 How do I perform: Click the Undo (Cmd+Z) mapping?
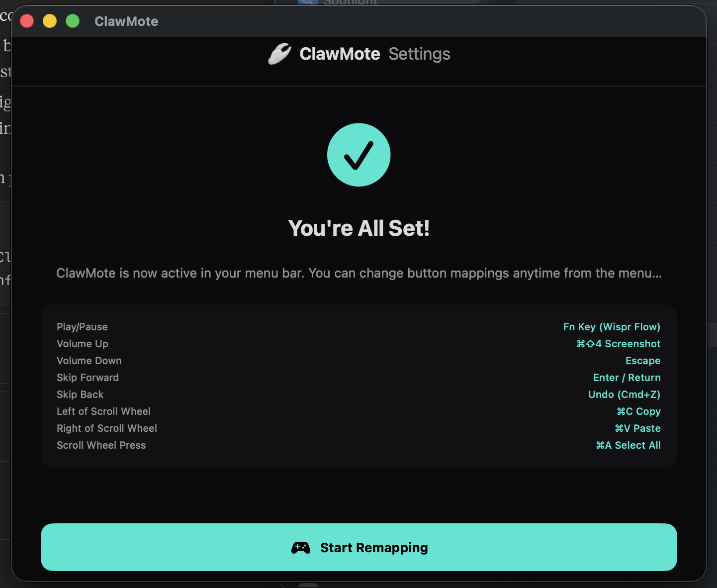[x=624, y=394]
